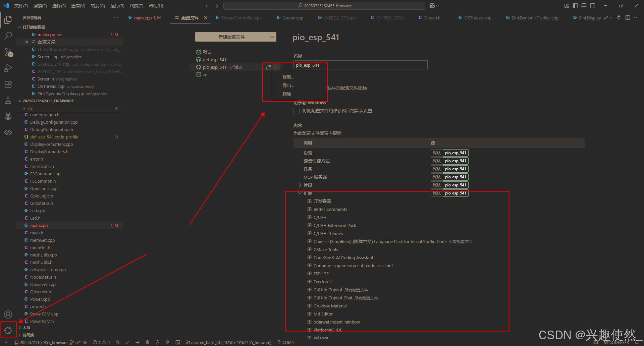
Task: Open the Extensions view
Action: (x=8, y=84)
